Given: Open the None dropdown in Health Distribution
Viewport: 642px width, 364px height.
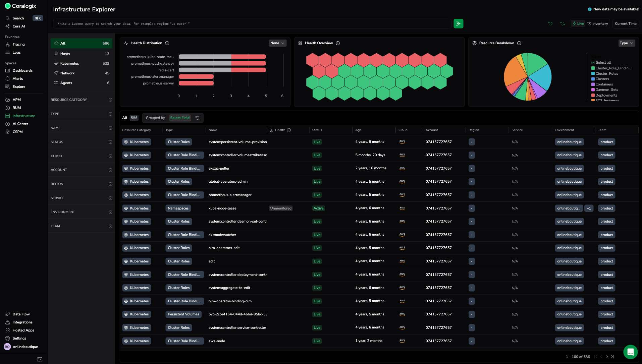Looking at the screenshot, I should 277,43.
